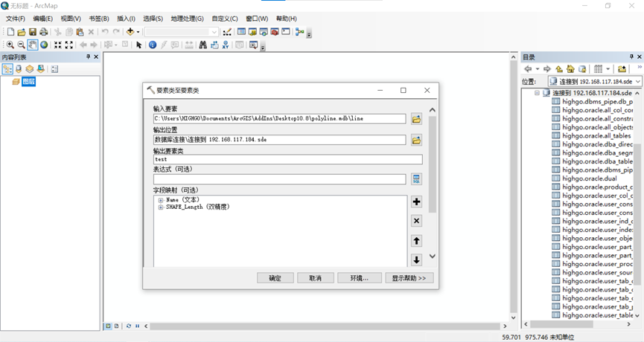Click the Fixed Zoom Out icon
The width and height of the screenshot is (644, 342).
(69, 45)
